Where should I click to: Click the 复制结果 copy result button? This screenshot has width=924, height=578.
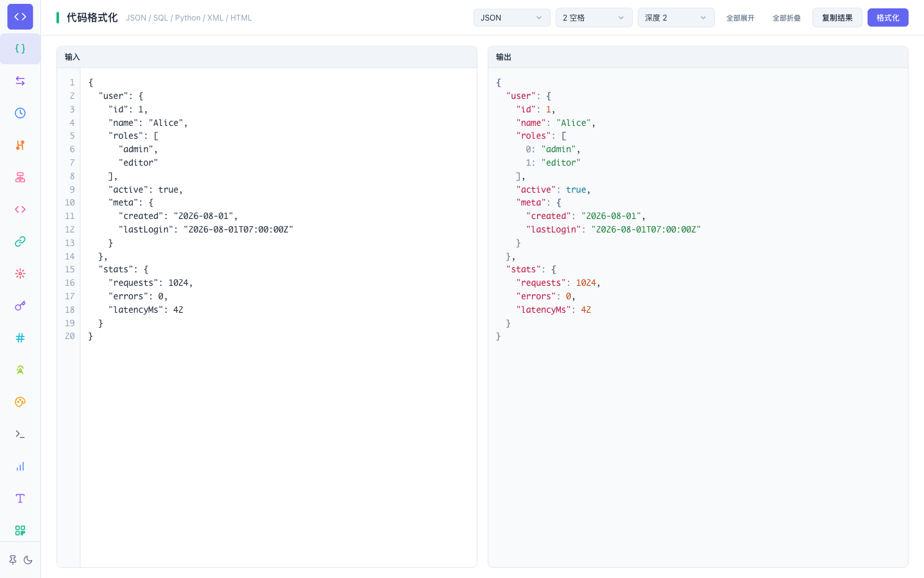[x=837, y=17]
